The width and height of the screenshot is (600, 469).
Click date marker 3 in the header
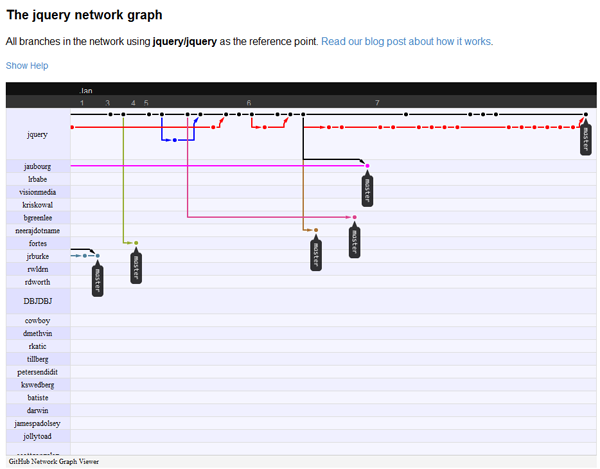(x=108, y=103)
